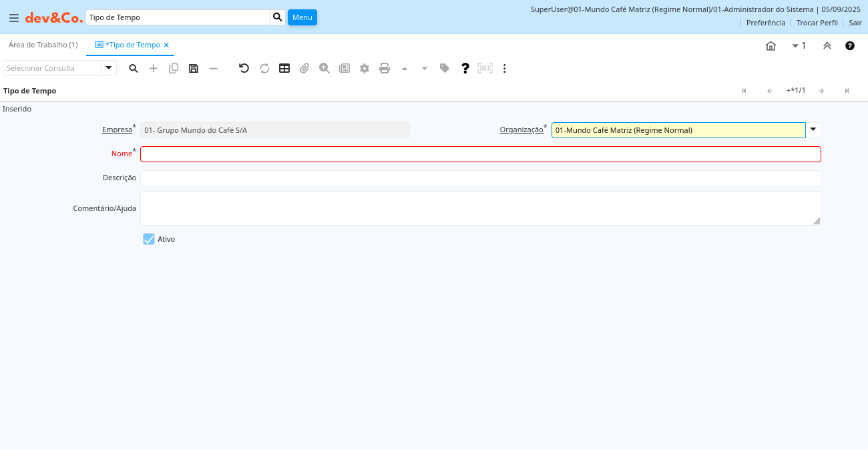Click the Print icon in toolbar
868x450 pixels.
coord(385,68)
